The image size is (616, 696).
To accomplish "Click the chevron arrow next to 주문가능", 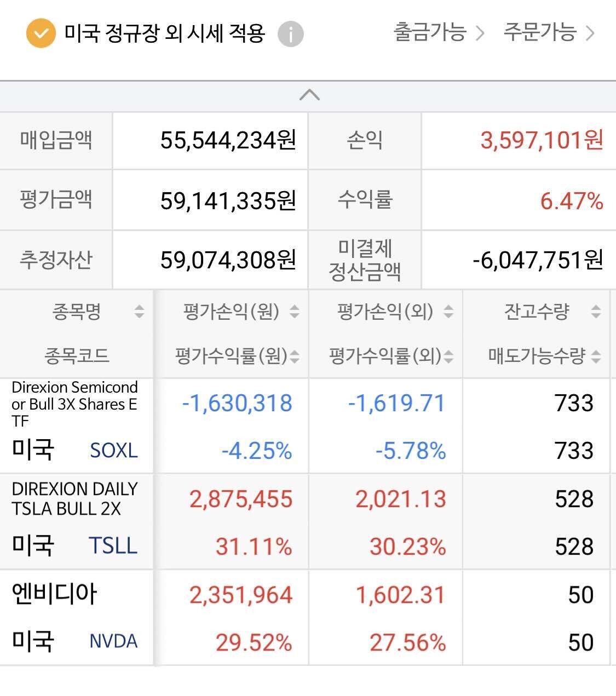I will tap(591, 33).
